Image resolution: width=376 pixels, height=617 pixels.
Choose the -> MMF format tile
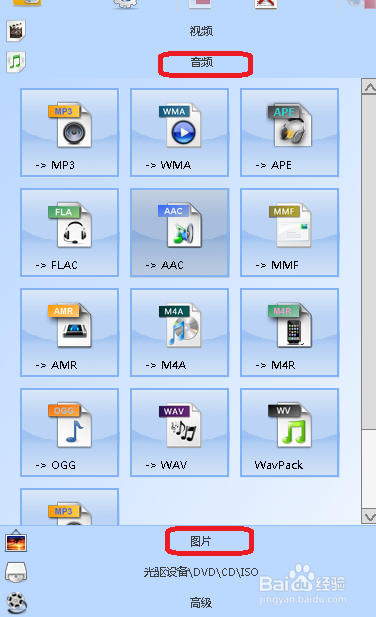pos(289,233)
